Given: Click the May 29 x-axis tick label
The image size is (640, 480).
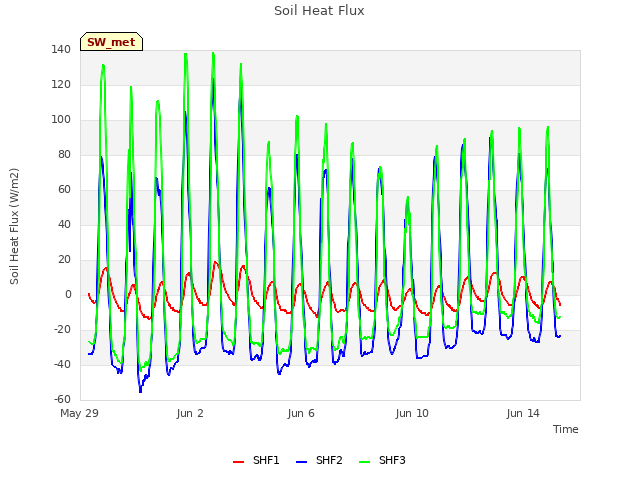Looking at the screenshot, I should click(x=80, y=413).
